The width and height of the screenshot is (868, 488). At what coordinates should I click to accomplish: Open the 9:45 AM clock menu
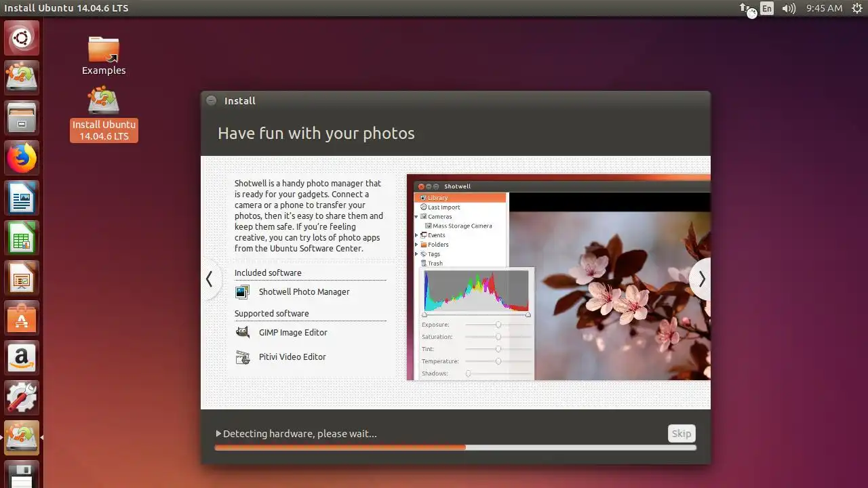[x=824, y=8]
